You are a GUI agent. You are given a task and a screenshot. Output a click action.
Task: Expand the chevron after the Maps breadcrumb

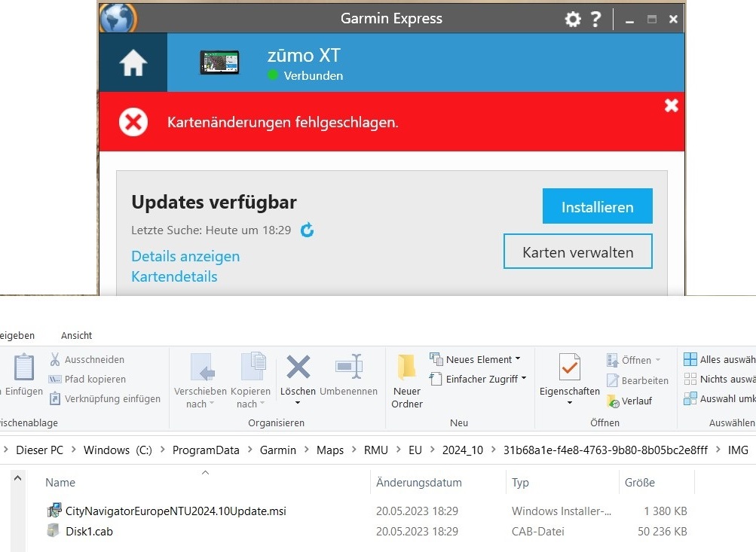pyautogui.click(x=354, y=450)
